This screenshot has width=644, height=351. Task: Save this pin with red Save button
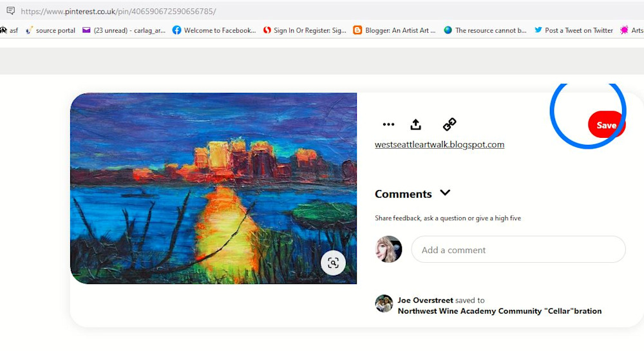[606, 125]
